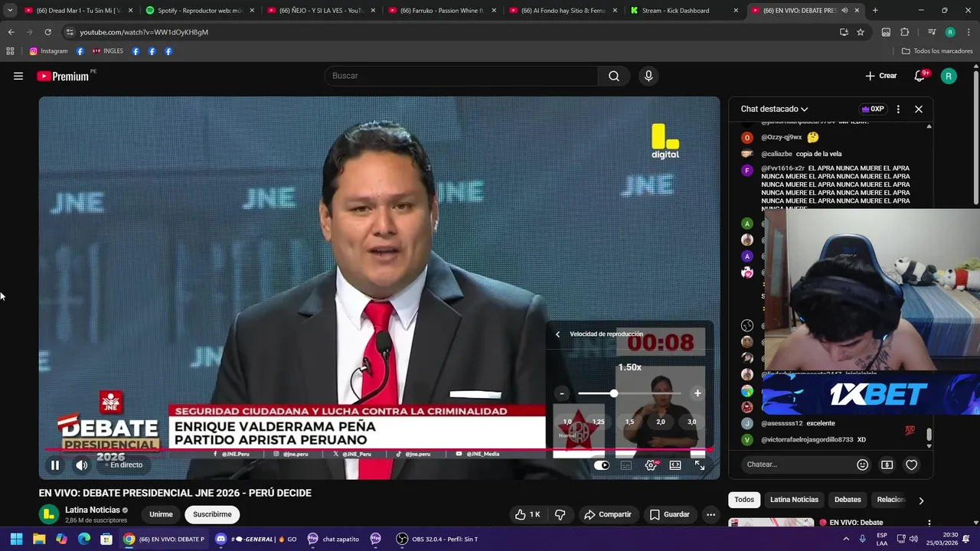Mute the video player volume
Viewport: 980px width, 551px height.
point(82,465)
